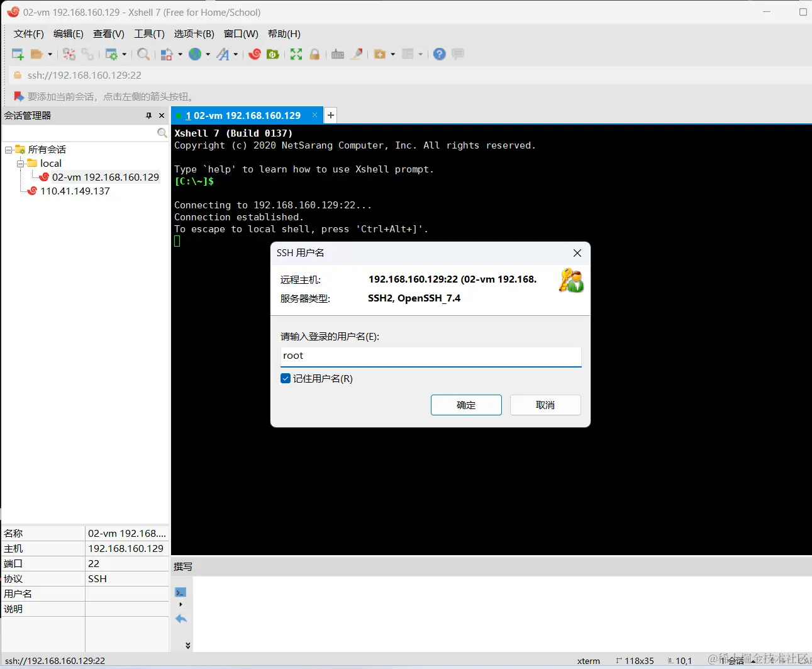Click the blue Help question mark icon
This screenshot has width=812, height=669.
click(440, 54)
